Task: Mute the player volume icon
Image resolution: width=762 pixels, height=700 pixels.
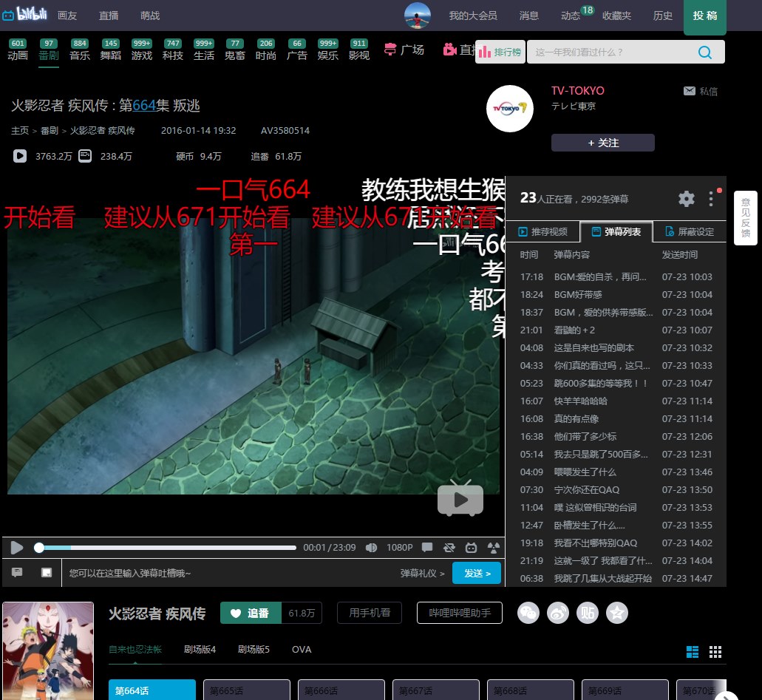Action: [x=371, y=548]
